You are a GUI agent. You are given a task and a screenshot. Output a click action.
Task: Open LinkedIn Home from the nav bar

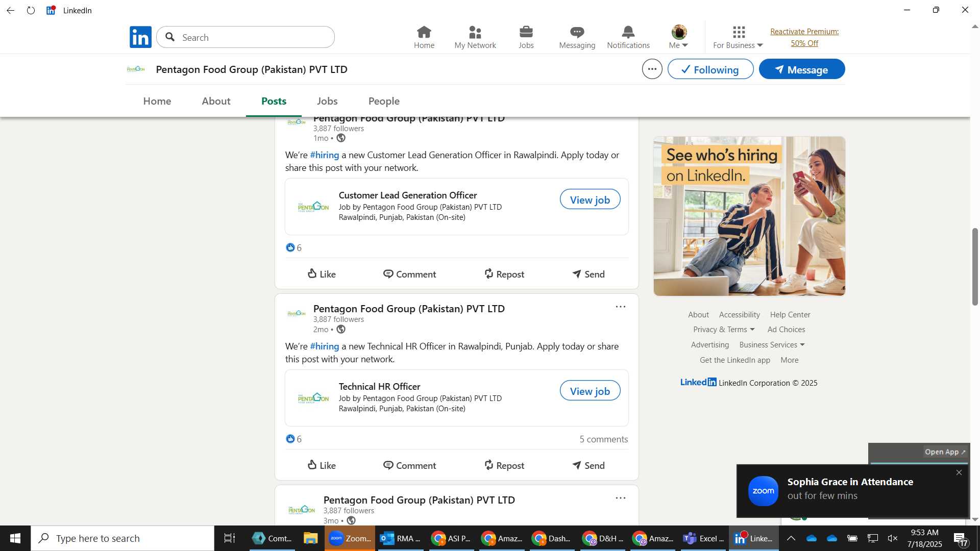pyautogui.click(x=424, y=37)
